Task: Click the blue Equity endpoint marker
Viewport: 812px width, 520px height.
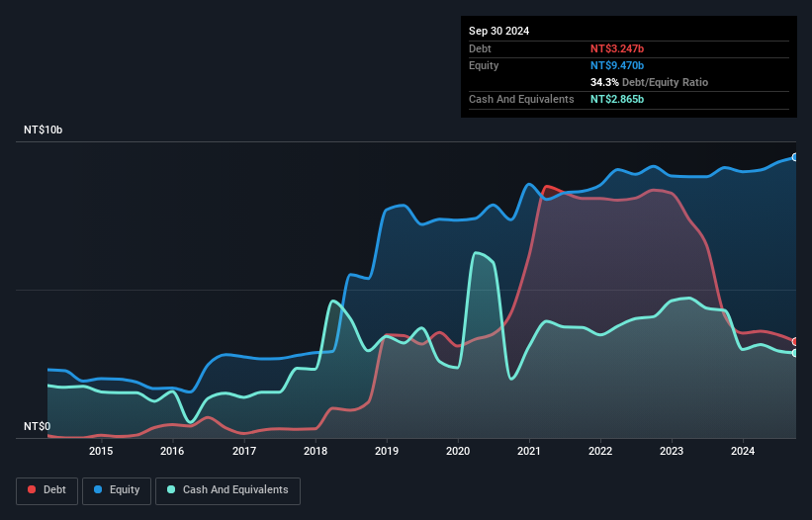Action: point(795,157)
